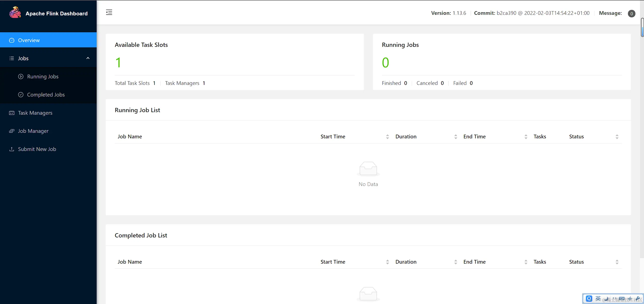The height and width of the screenshot is (304, 644).
Task: Open the Task Managers menu item
Action: point(35,113)
